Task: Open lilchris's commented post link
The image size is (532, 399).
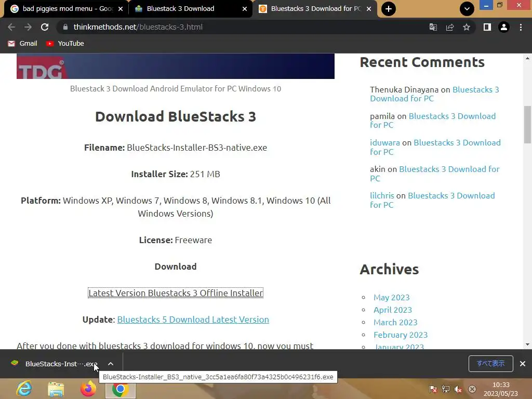Action: pos(433,200)
